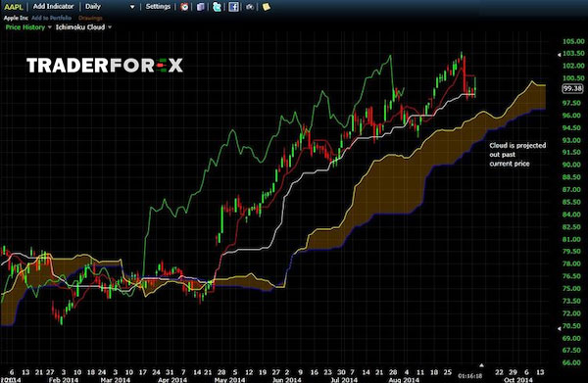This screenshot has width=588, height=383.
Task: Expand the Price History dropdown arrow
Action: (x=50, y=27)
